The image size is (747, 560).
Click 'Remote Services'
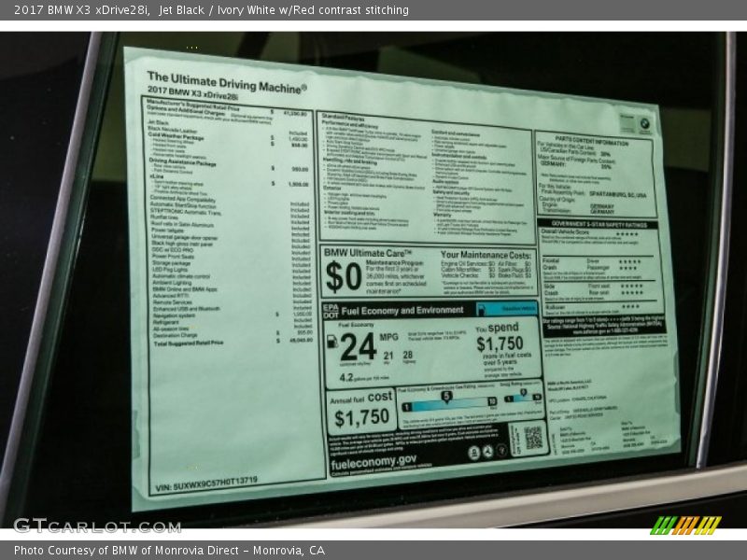pos(173,301)
